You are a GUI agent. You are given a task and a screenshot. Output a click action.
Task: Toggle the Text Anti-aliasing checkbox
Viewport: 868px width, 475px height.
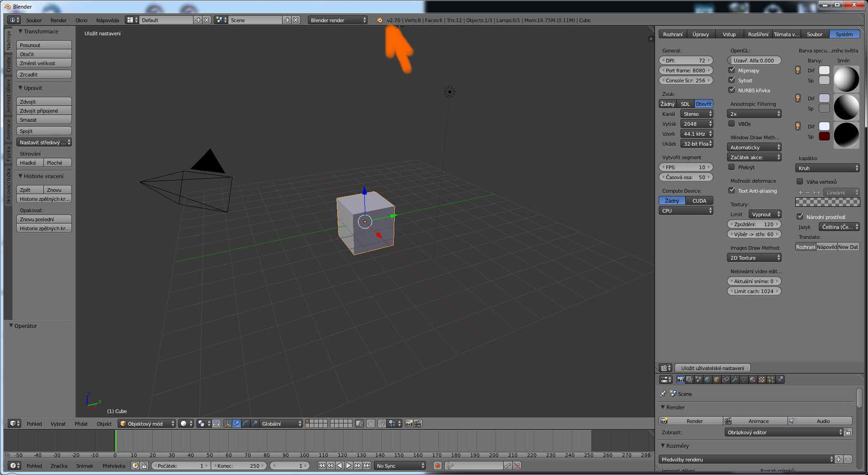(x=731, y=190)
